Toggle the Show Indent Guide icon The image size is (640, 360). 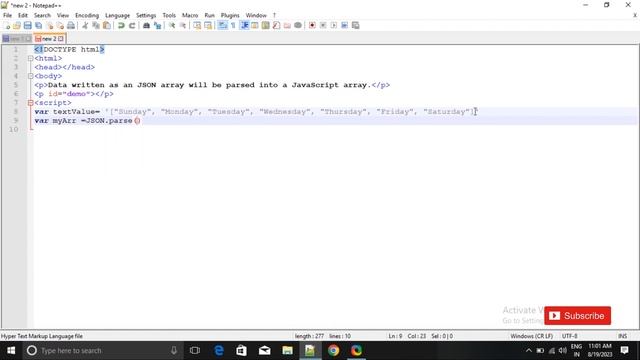(x=244, y=25)
